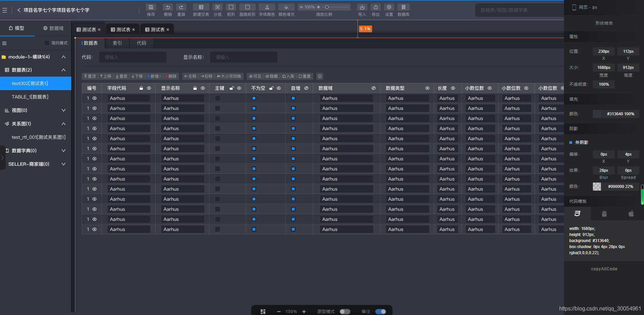
Task: Collapse the 关系图(1) section
Action: coord(63,124)
